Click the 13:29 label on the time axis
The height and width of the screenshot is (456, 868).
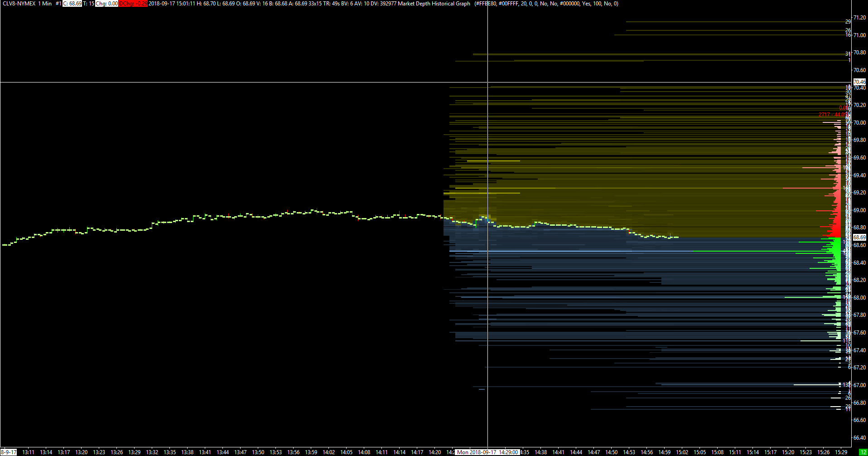click(x=134, y=452)
